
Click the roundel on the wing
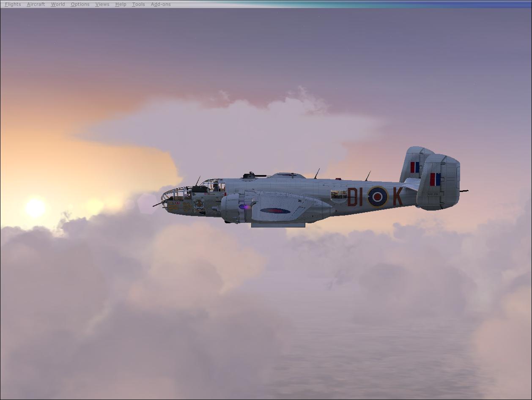pos(275,211)
